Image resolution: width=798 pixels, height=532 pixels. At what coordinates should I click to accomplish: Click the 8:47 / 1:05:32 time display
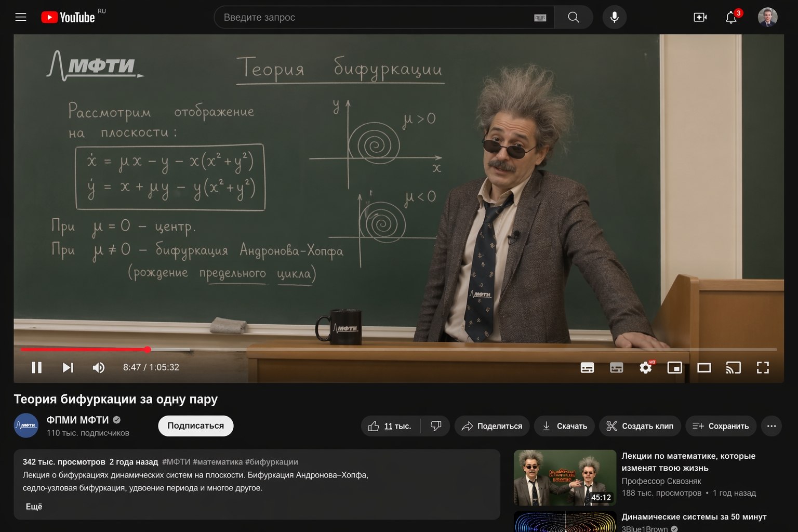(x=151, y=367)
